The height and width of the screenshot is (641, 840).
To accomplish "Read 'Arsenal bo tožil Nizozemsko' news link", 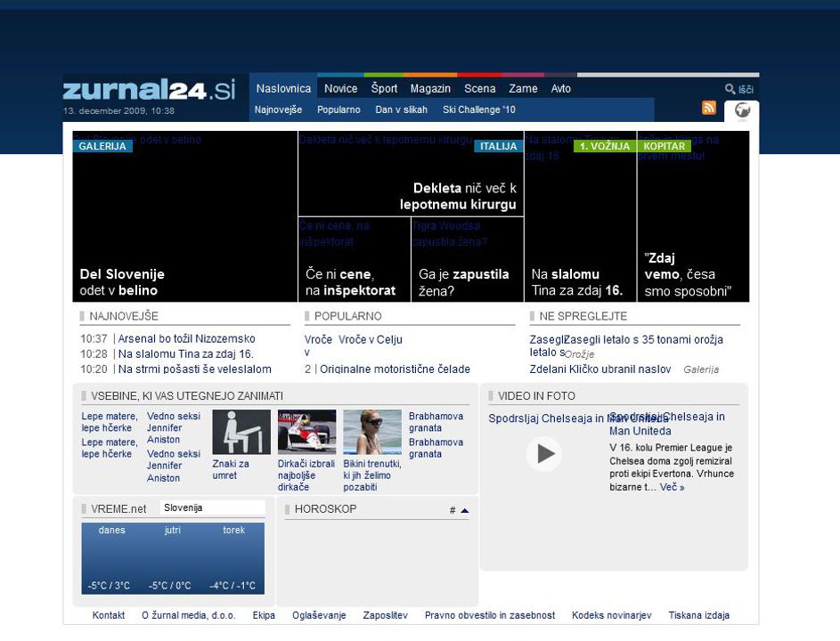I will pos(186,338).
